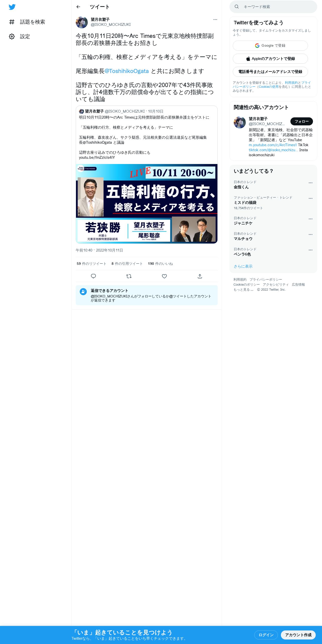Open Cookieの使用 link
The image size is (322, 644).
pyautogui.click(x=269, y=87)
